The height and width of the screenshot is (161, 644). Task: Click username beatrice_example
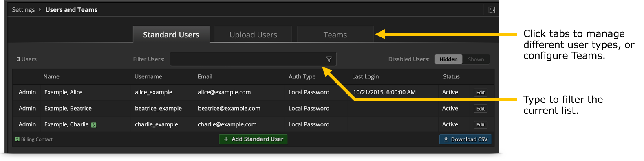tap(158, 108)
